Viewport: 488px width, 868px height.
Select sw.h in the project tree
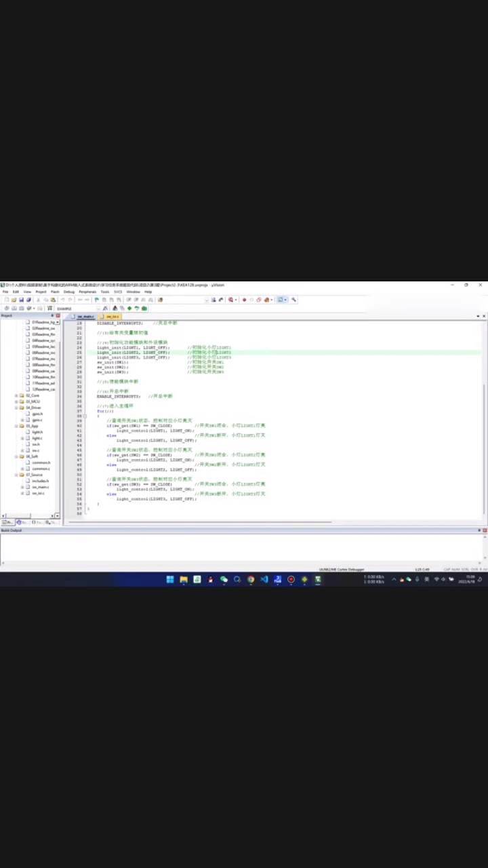(x=36, y=444)
